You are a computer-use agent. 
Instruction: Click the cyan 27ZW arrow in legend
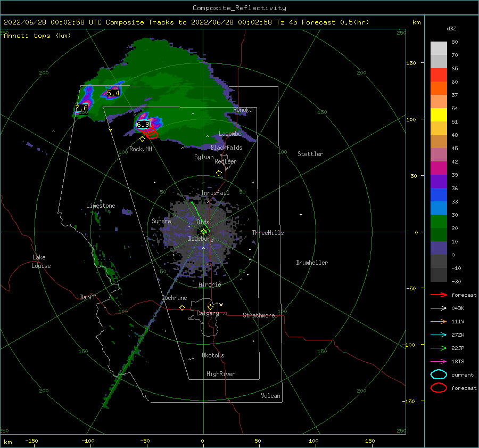(439, 335)
